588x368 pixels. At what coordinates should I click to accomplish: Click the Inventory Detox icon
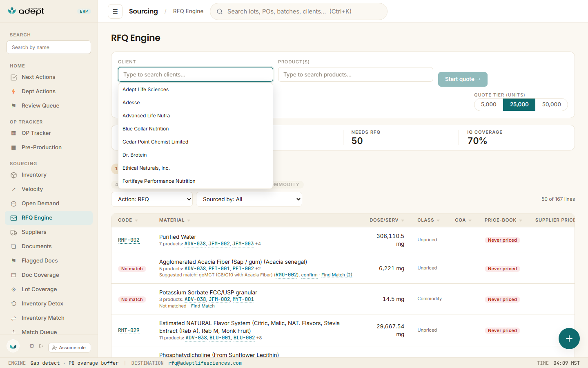point(13,304)
